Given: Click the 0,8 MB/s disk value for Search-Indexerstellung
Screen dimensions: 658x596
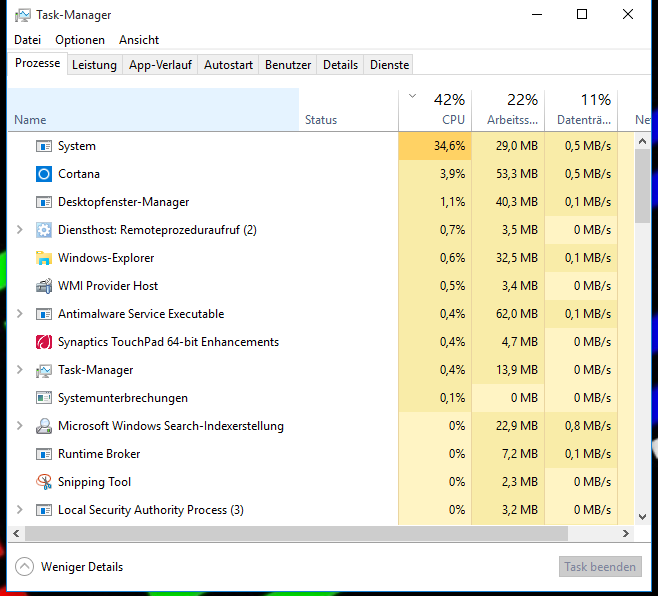Looking at the screenshot, I should [x=588, y=426].
